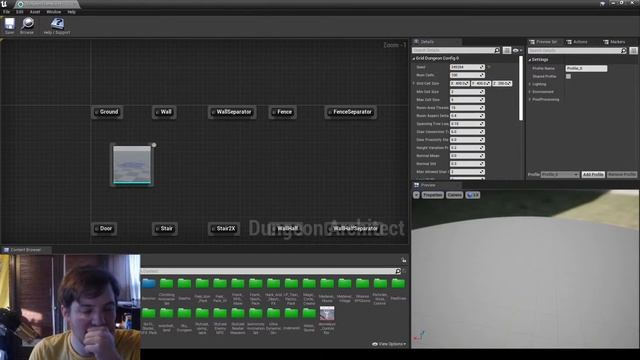Click the Min Cell Size field
The height and width of the screenshot is (360, 640).
coord(467,91)
